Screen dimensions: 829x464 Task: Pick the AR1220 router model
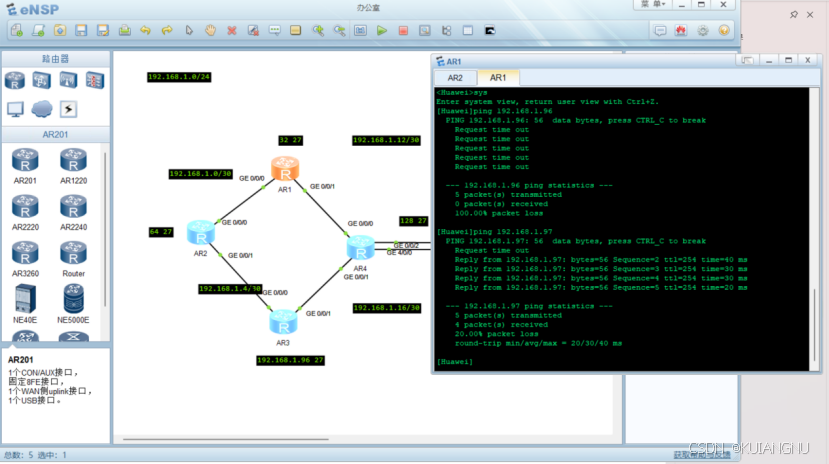[x=73, y=166]
